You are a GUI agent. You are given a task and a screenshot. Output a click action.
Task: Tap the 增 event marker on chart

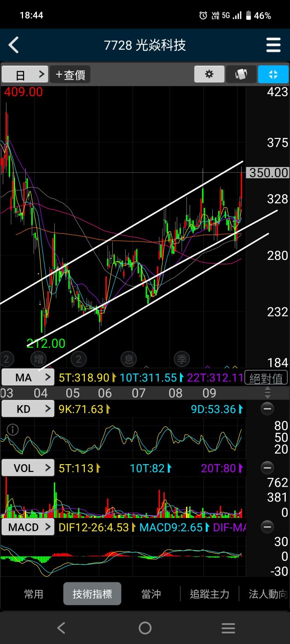(x=38, y=359)
